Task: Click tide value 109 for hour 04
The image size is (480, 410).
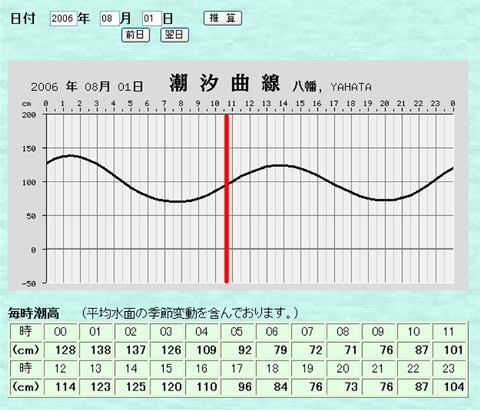Action: click(x=202, y=350)
